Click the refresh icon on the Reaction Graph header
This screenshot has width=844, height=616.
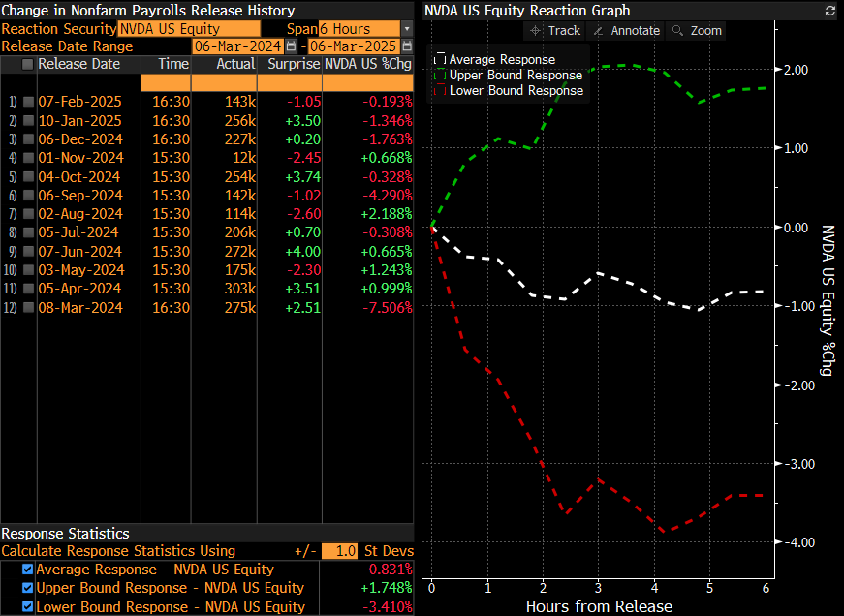click(x=830, y=11)
